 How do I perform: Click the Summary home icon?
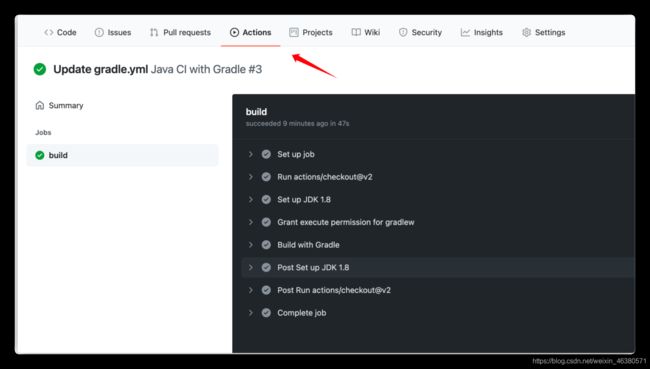(40, 105)
